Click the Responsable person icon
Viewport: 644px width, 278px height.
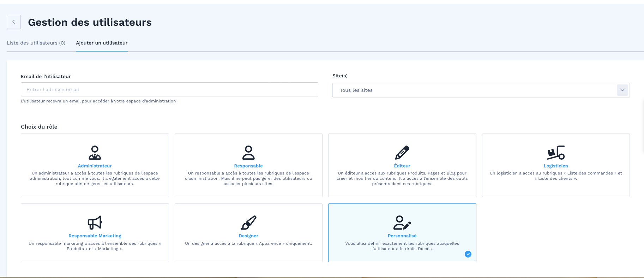coord(248,153)
